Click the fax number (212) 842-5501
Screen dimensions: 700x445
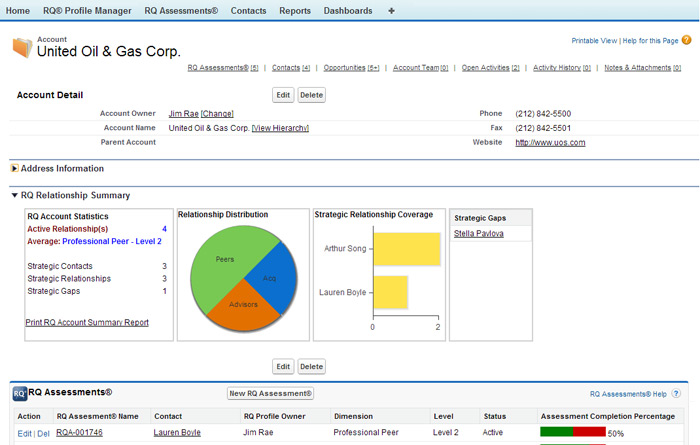(543, 128)
